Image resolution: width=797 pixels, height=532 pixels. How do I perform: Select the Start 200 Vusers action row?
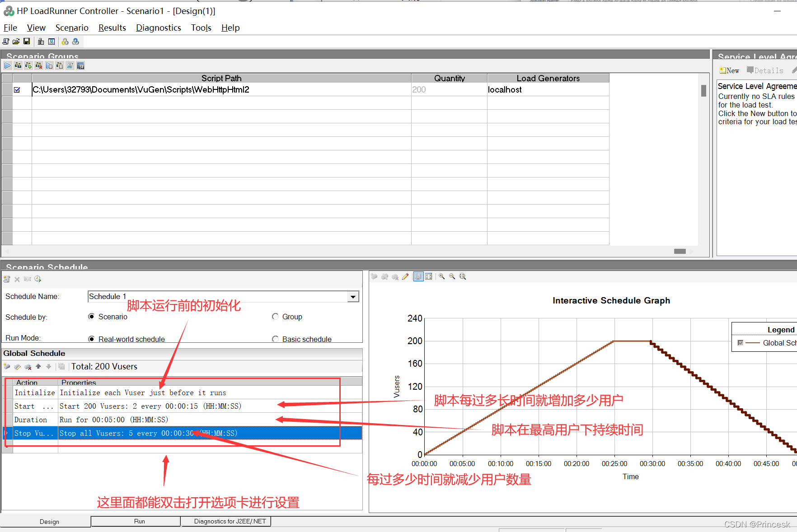(183, 406)
